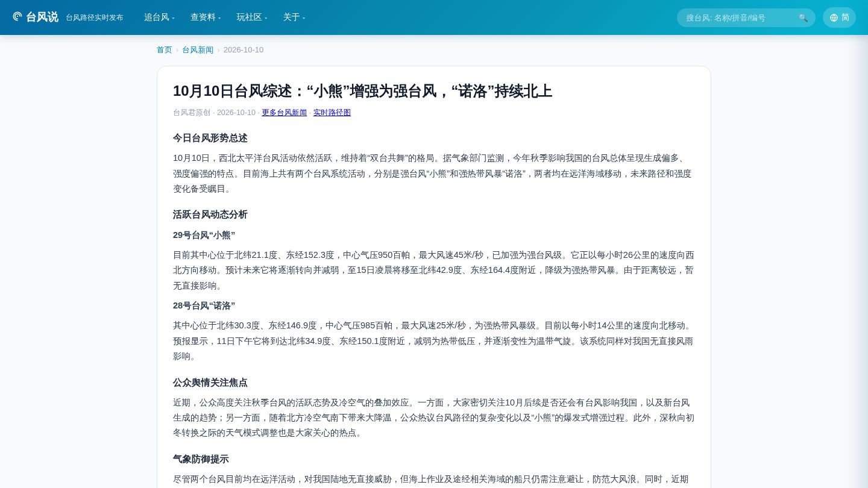The width and height of the screenshot is (868, 488).
Task: Expand the 关于 menu
Action: [x=294, y=17]
